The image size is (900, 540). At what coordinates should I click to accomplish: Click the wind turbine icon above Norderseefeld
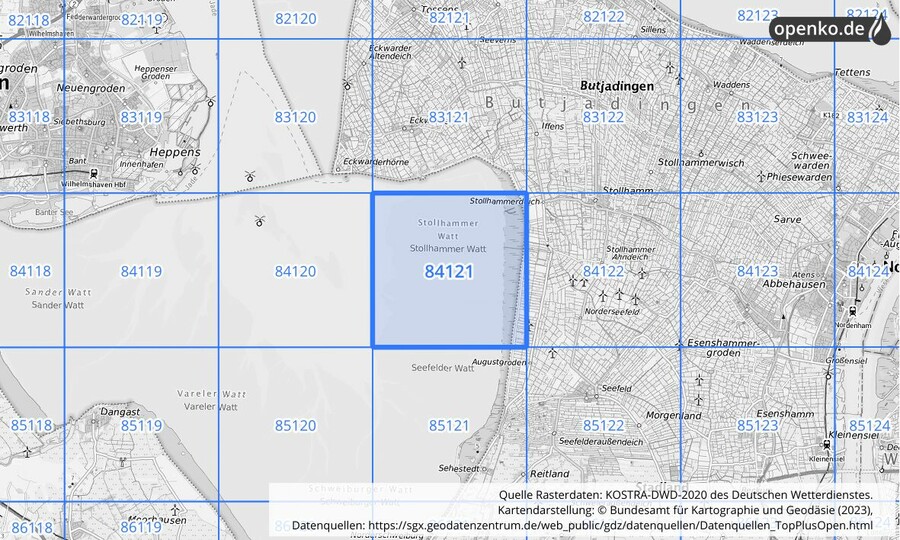point(619,295)
